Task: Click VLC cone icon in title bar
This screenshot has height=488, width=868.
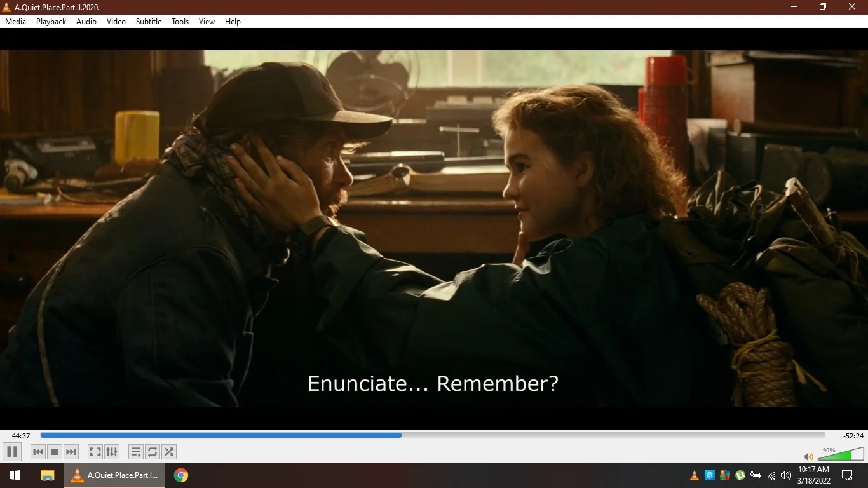Action: pos(6,7)
